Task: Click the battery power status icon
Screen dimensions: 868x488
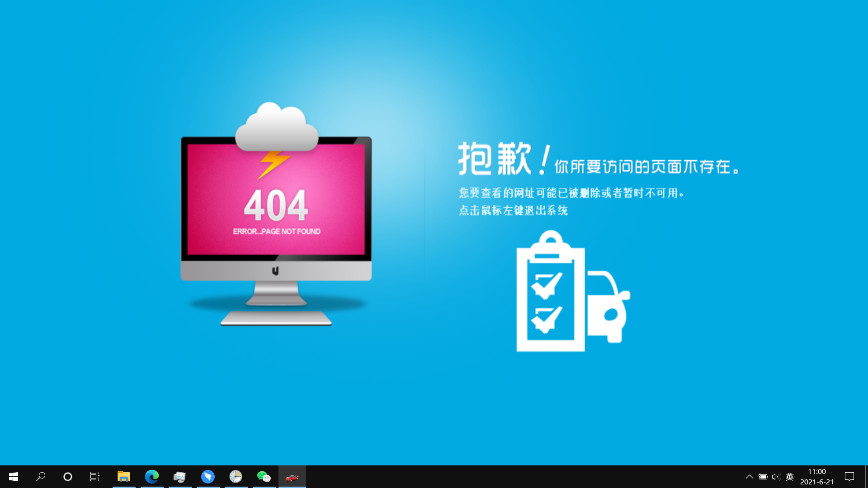Action: (x=763, y=477)
